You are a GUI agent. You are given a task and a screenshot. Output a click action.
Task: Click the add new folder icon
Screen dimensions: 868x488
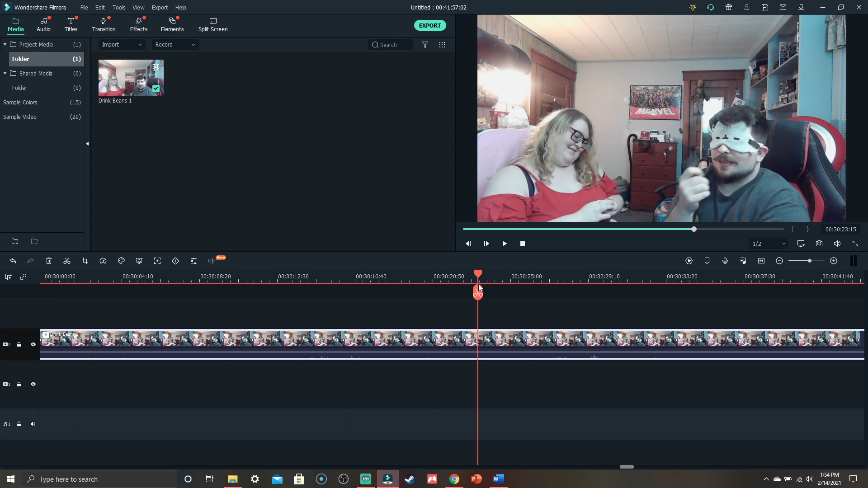pos(15,242)
